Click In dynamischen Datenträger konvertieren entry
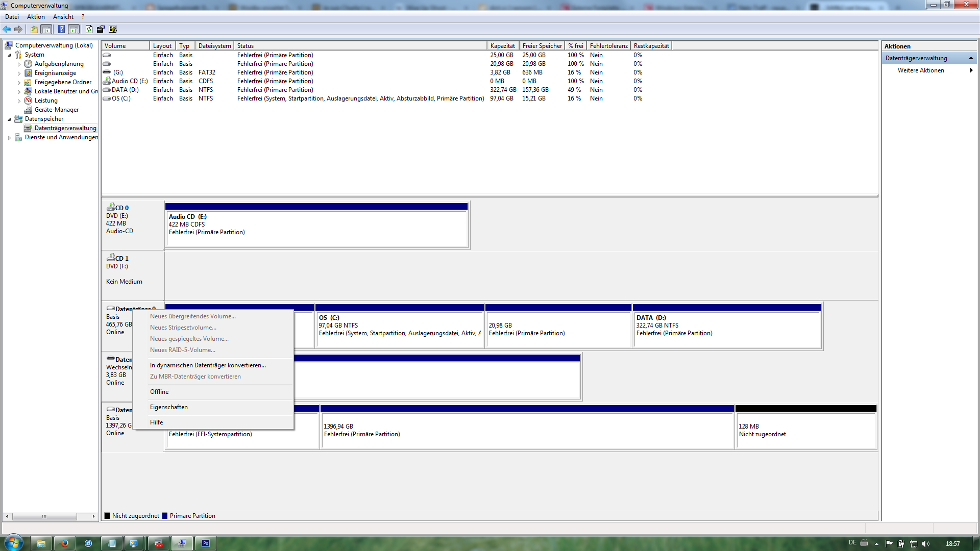 (x=208, y=365)
